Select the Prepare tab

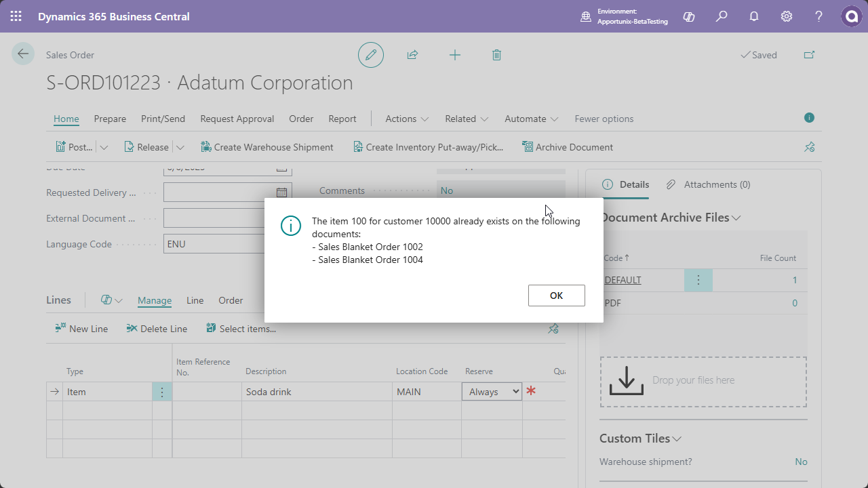pyautogui.click(x=110, y=119)
